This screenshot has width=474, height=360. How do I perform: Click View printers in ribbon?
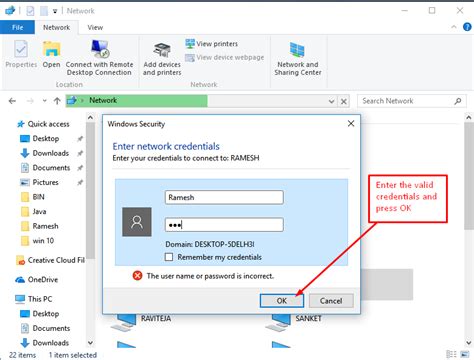(x=212, y=44)
